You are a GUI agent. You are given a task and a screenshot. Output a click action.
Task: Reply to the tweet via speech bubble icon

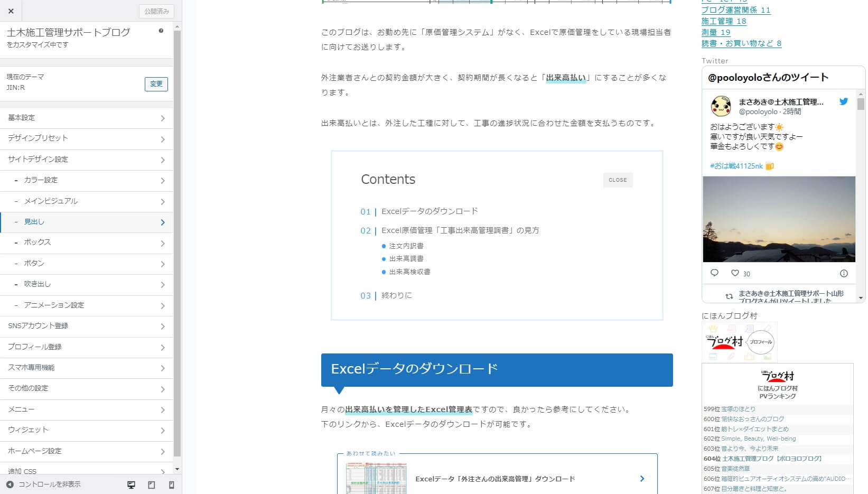pos(714,273)
